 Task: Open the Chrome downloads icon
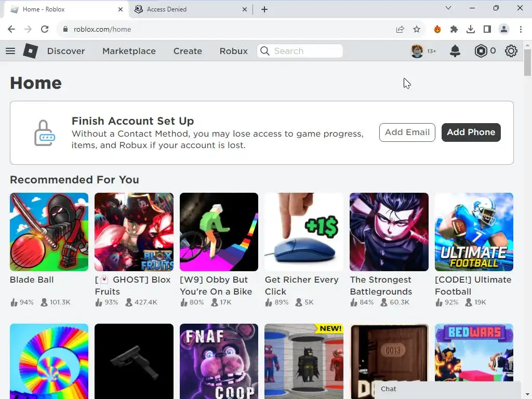tap(471, 29)
